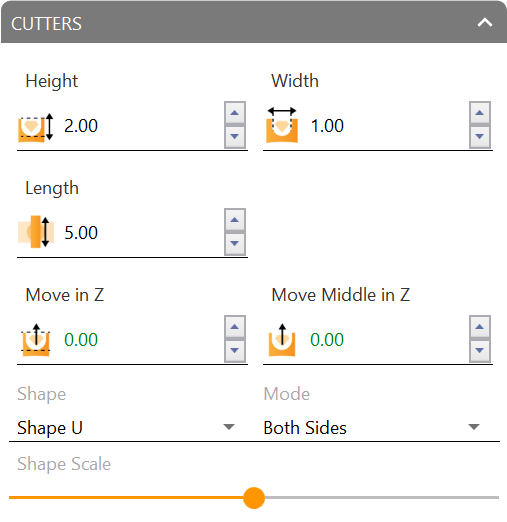This screenshot has height=522, width=507.
Task: Collapse the CUTTERS panel
Action: coord(485,23)
